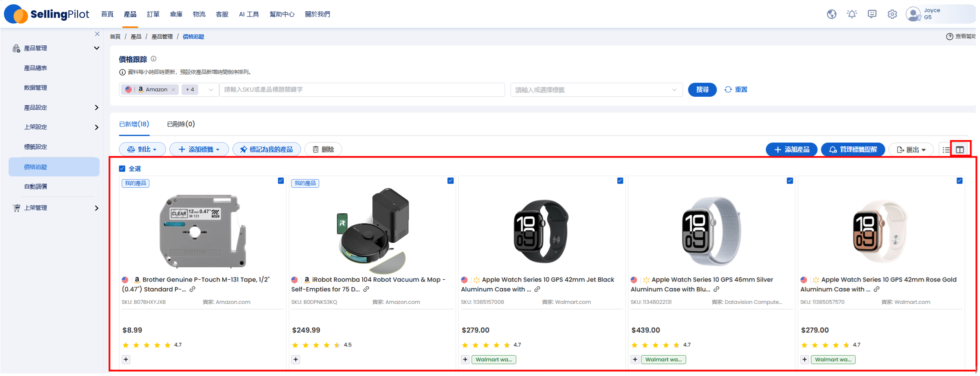
Task: Add tag with plus on 46mm Silver watch card
Action: click(x=635, y=359)
